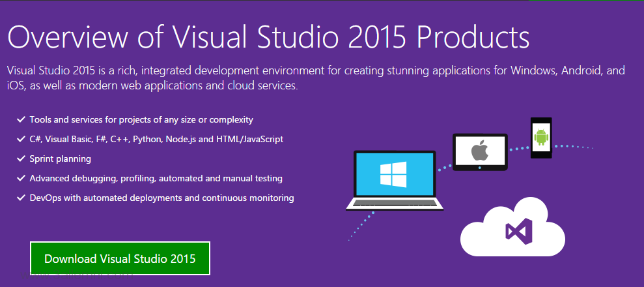The width and height of the screenshot is (644, 287).
Task: Click the Advanced debugging, profiling text line
Action: pos(156,178)
